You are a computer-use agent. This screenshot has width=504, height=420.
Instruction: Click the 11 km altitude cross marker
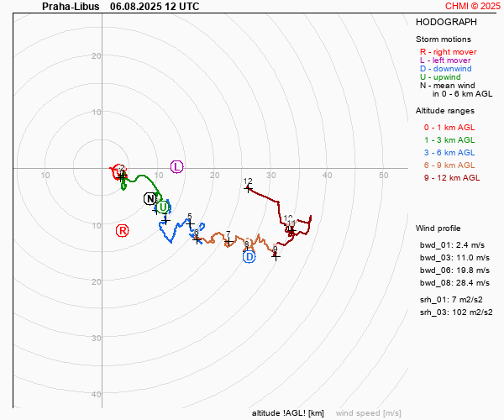[x=291, y=230]
